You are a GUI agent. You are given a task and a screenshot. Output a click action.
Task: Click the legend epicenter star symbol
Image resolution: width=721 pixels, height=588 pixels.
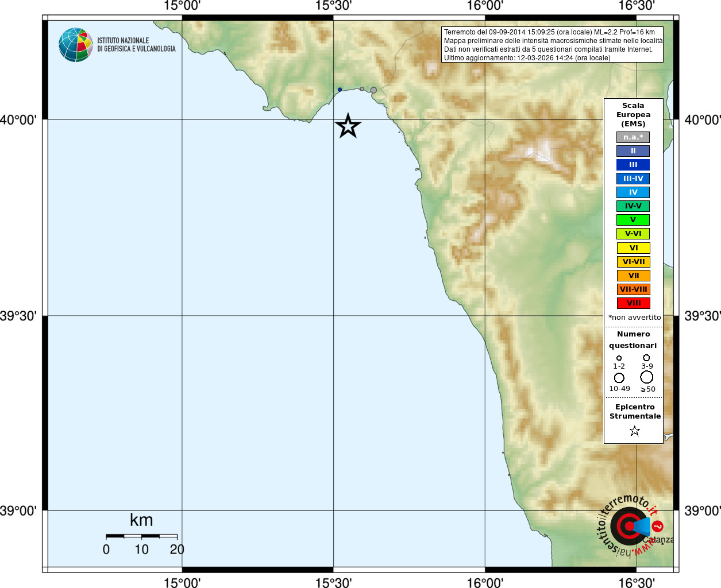(x=634, y=431)
